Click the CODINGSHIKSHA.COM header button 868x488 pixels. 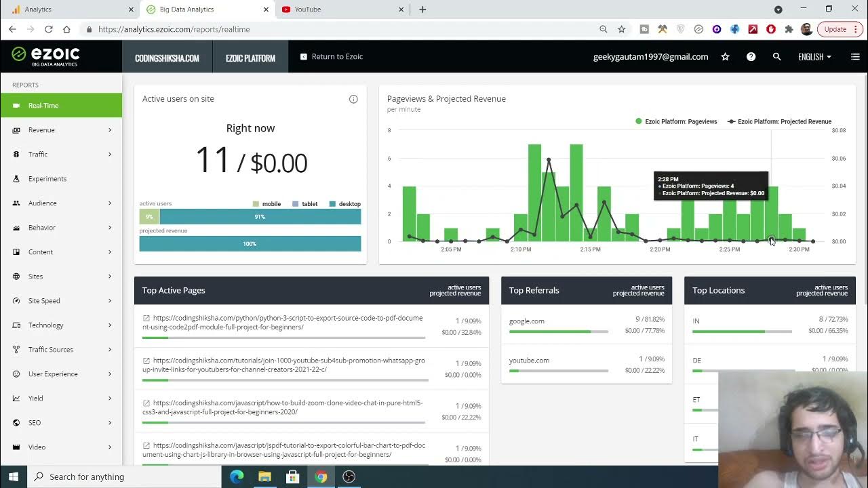point(167,58)
